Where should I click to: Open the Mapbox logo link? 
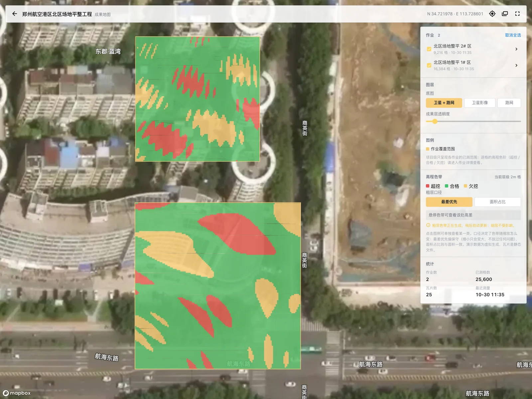click(x=17, y=393)
